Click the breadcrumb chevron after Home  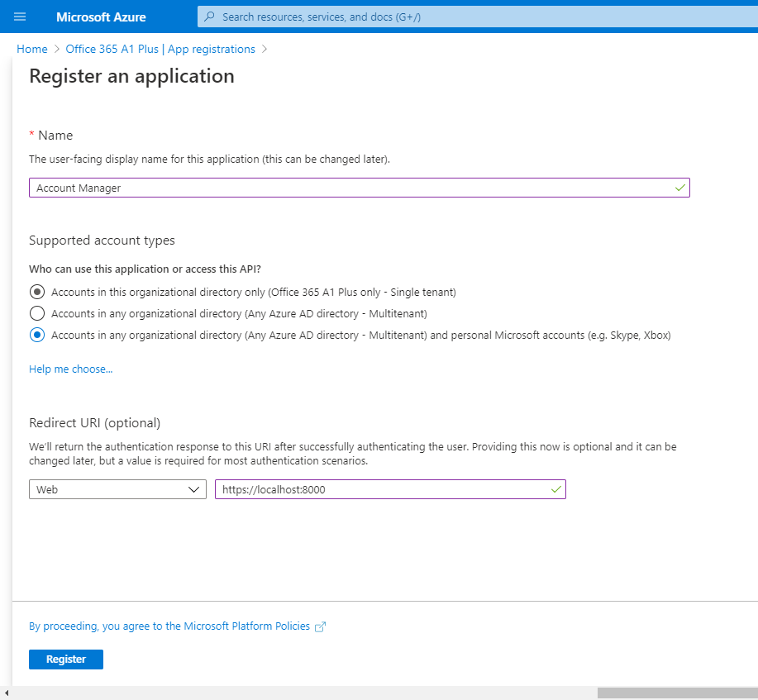pyautogui.click(x=56, y=50)
